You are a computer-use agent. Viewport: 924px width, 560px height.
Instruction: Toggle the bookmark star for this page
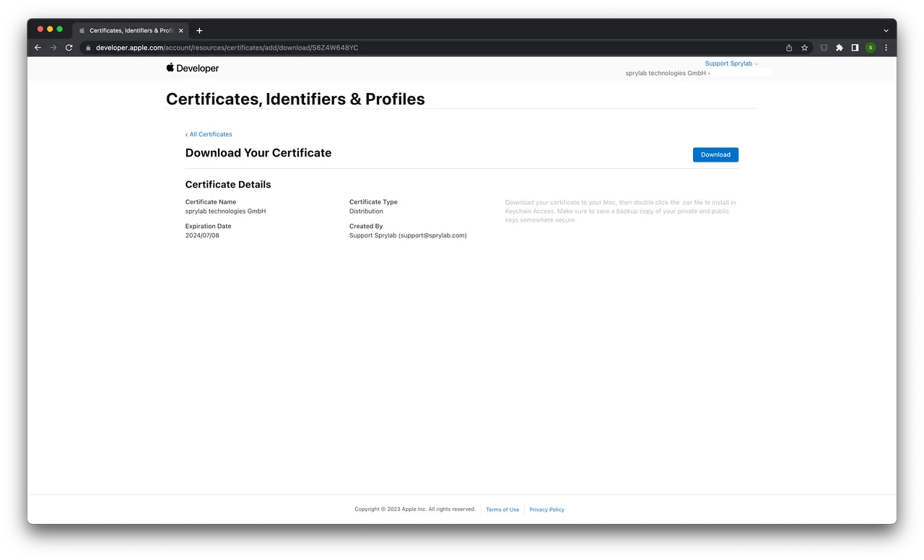click(x=804, y=48)
